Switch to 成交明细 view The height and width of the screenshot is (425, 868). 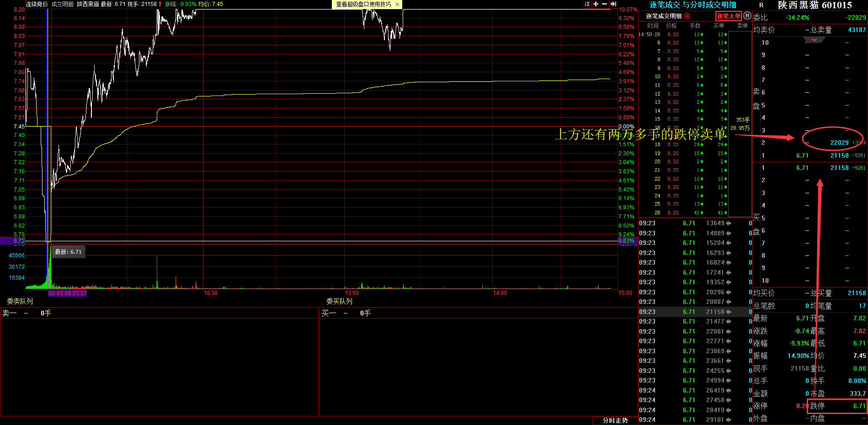[x=62, y=4]
